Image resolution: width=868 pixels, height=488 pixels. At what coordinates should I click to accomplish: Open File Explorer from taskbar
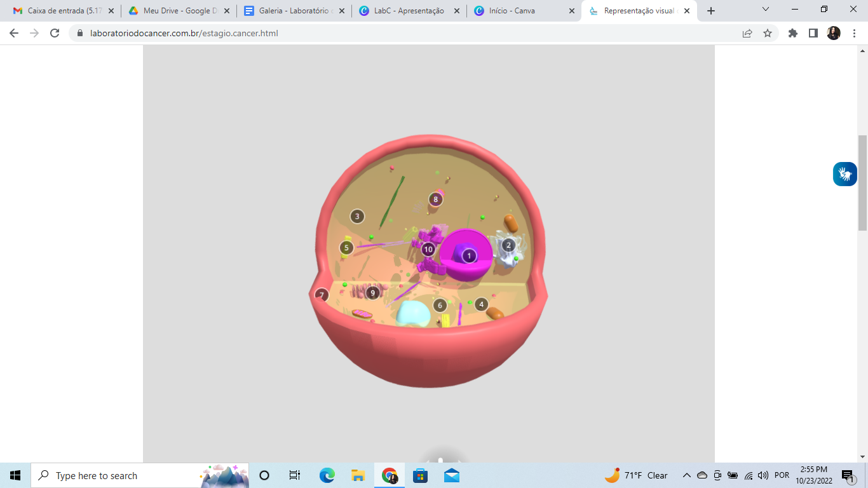(x=358, y=475)
